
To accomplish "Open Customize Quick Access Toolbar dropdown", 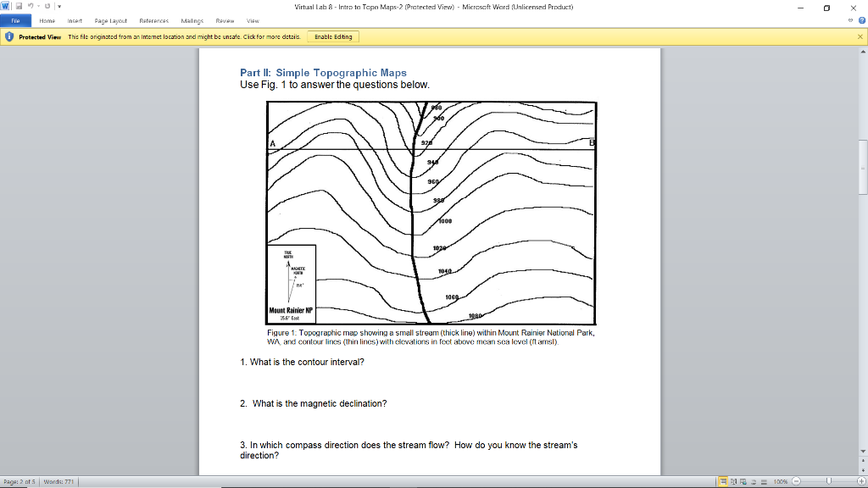I will 59,6.
